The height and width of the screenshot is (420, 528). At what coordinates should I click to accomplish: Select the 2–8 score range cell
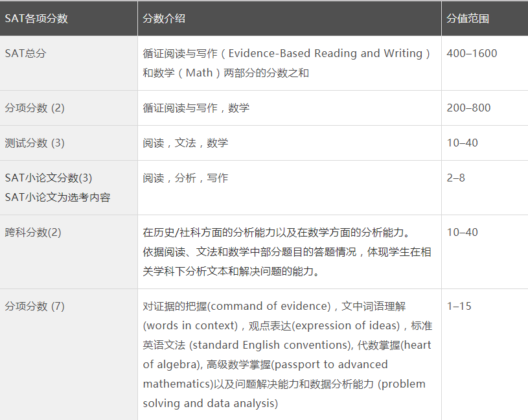pyautogui.click(x=455, y=178)
